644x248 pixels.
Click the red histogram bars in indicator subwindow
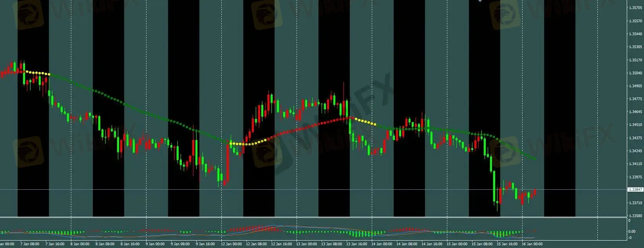[251, 228]
